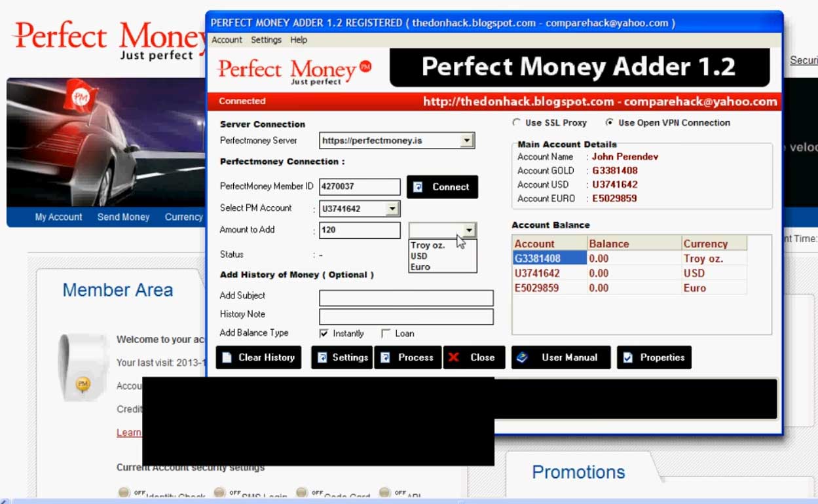Click the Perfect Money website logo
The width and height of the screenshot is (818, 504).
pos(110,39)
